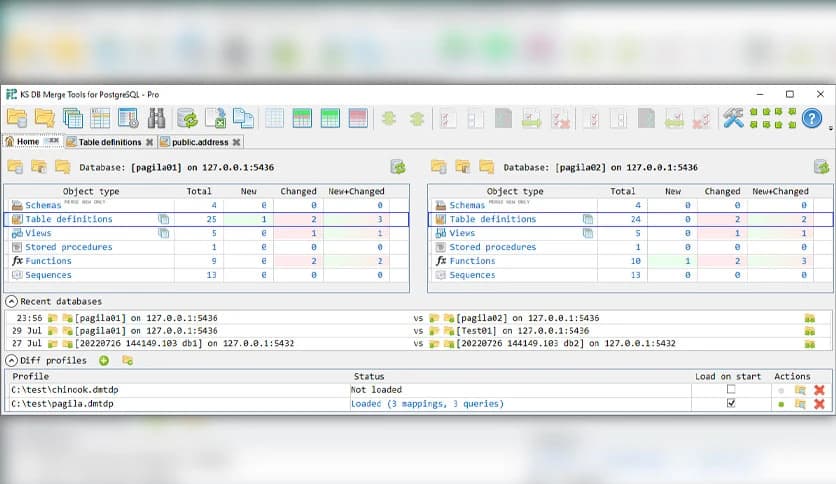
Task: Open the blue help question mark
Action: (x=811, y=118)
